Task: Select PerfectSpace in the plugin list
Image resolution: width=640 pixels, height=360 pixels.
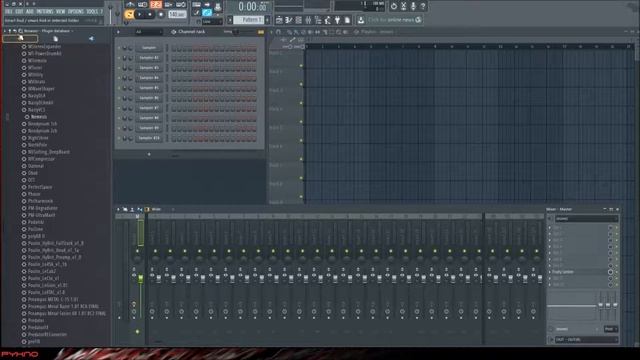Action: pos(40,187)
